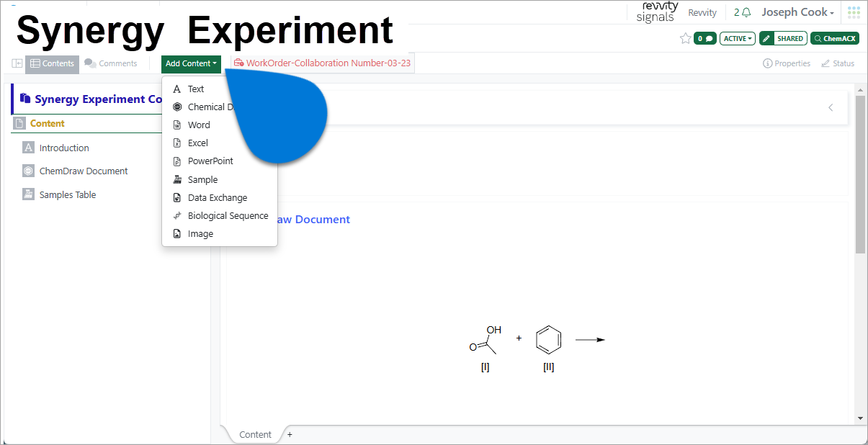Open Joseph Cook user menu

[x=797, y=12]
